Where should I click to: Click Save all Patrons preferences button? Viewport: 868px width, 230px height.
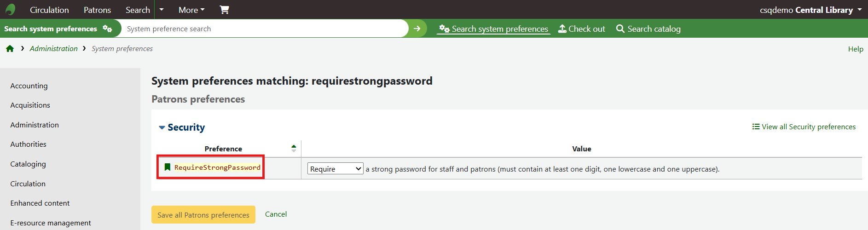(x=203, y=215)
